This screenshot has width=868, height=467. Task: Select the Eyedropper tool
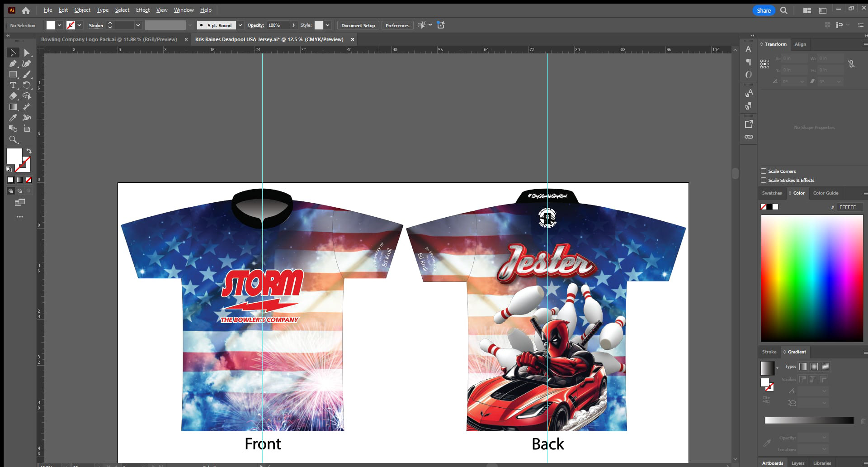coord(13,118)
